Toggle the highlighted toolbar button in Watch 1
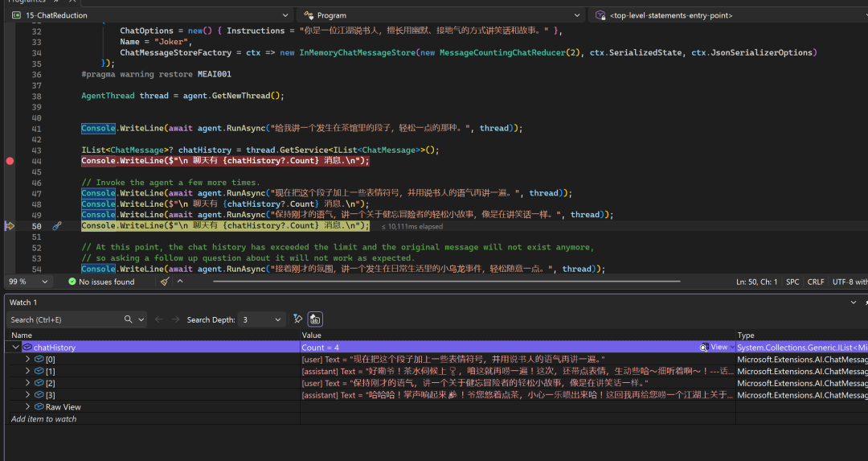Screen dimensions: 868x461 pos(315,319)
